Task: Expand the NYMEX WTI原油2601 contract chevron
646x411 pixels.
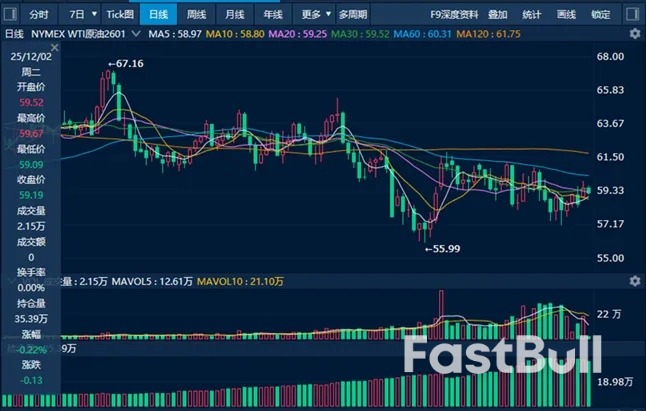Action: [136, 34]
